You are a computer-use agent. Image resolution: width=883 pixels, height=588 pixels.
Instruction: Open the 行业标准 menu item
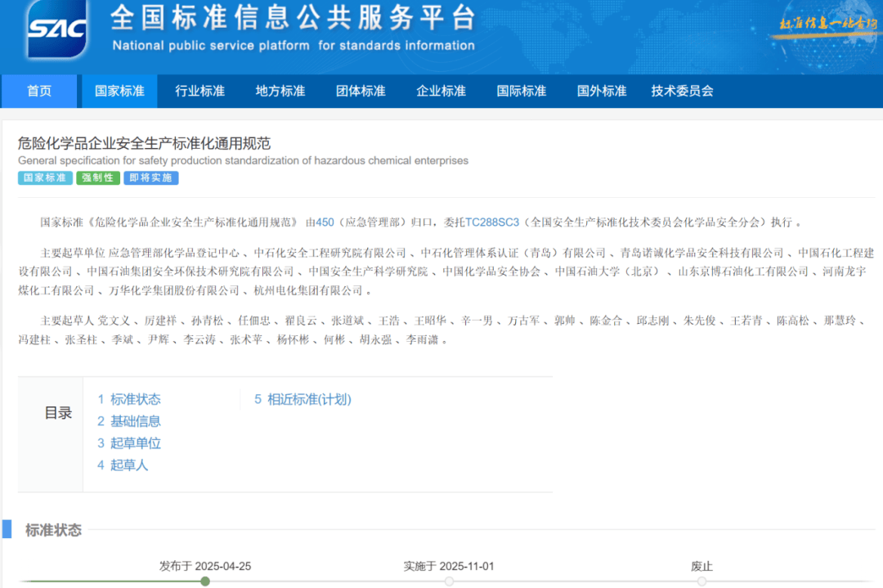pos(199,91)
